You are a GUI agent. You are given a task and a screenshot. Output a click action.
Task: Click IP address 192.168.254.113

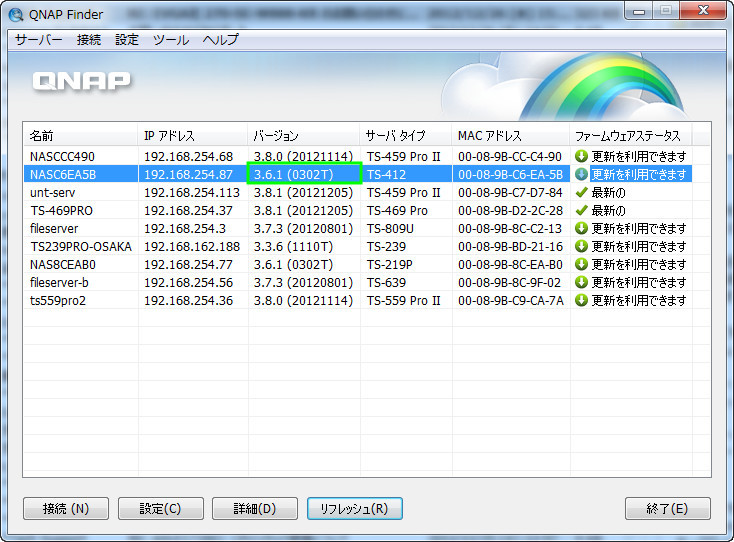[x=191, y=192]
